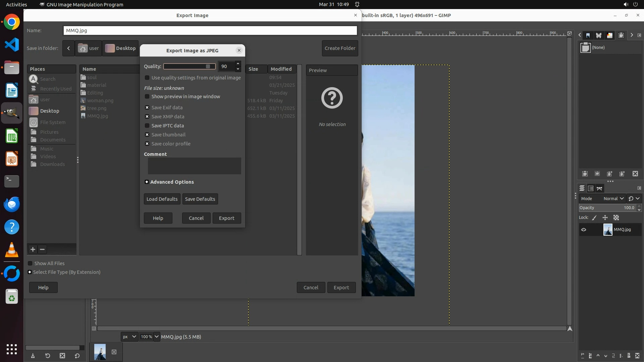Toggle Show preview in image window
This screenshot has width=644, height=362.
tap(147, 97)
